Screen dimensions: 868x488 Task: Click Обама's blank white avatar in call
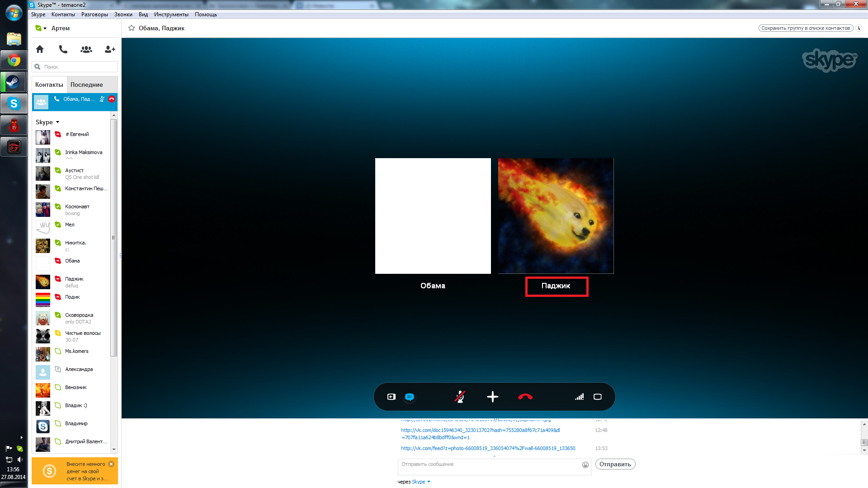pyautogui.click(x=433, y=216)
